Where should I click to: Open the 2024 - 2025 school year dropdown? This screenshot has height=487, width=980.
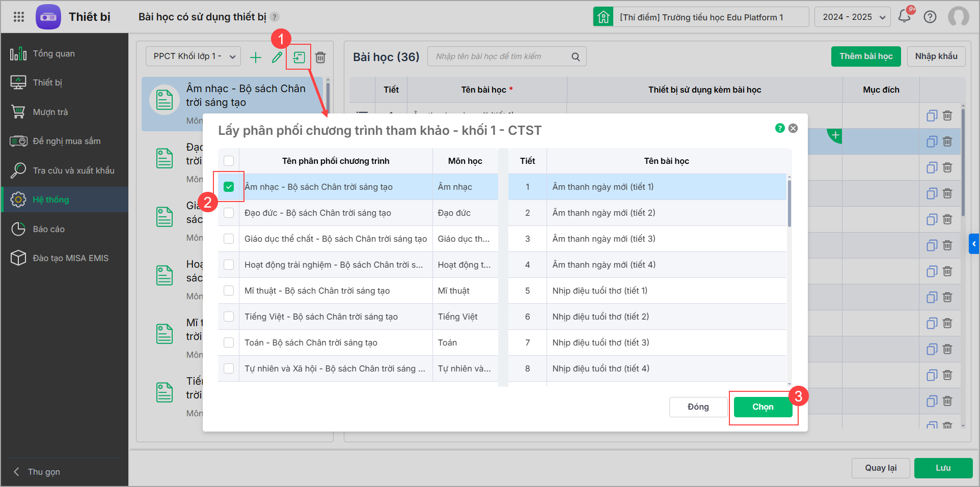(x=853, y=17)
